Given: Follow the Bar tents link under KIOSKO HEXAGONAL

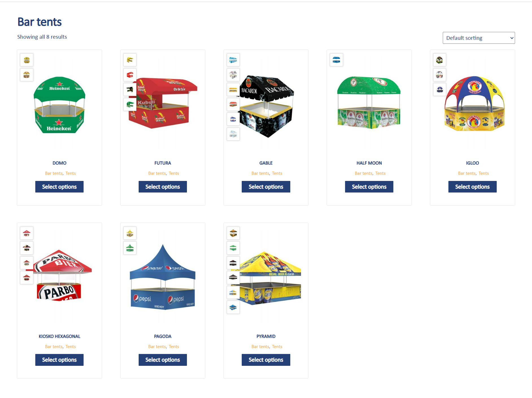Looking at the screenshot, I should [54, 347].
